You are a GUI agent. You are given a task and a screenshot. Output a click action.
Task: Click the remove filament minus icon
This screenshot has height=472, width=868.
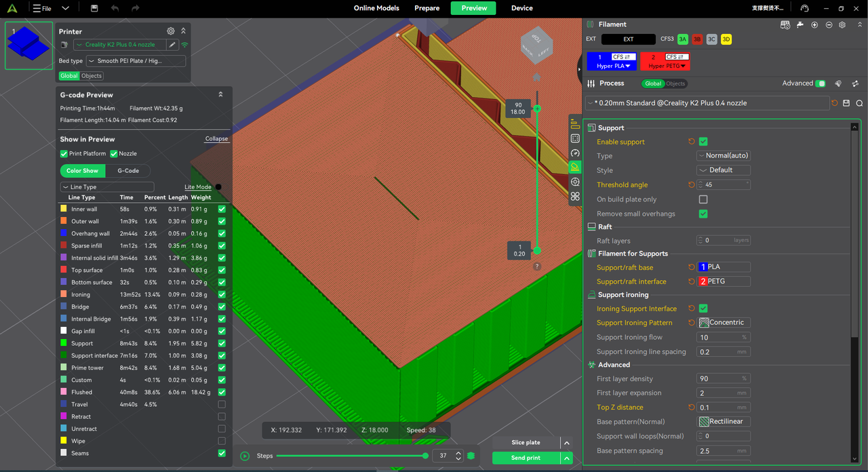click(x=829, y=24)
